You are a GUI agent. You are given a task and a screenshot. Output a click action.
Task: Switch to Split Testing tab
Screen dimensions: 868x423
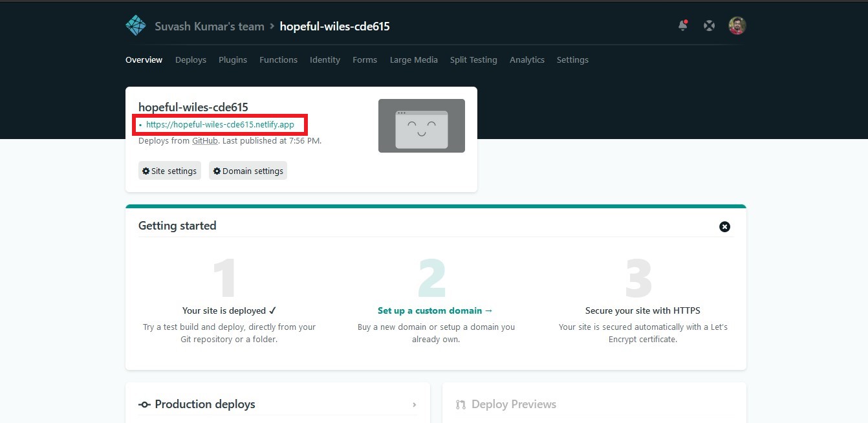pyautogui.click(x=473, y=60)
